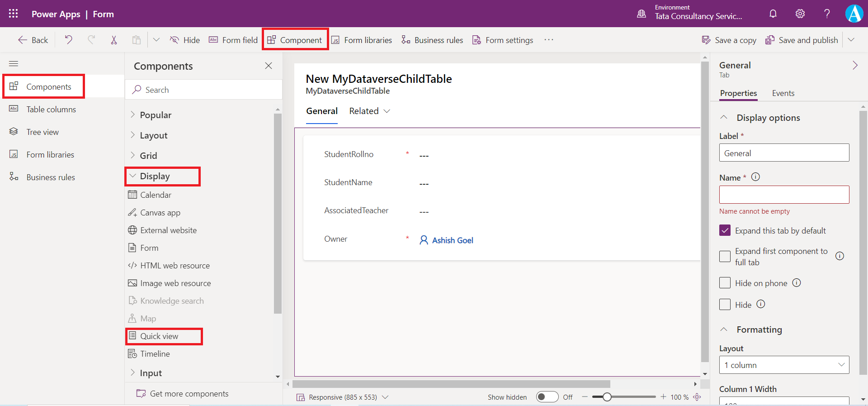This screenshot has width=868, height=406.
Task: Click the components Search box
Action: [203, 90]
